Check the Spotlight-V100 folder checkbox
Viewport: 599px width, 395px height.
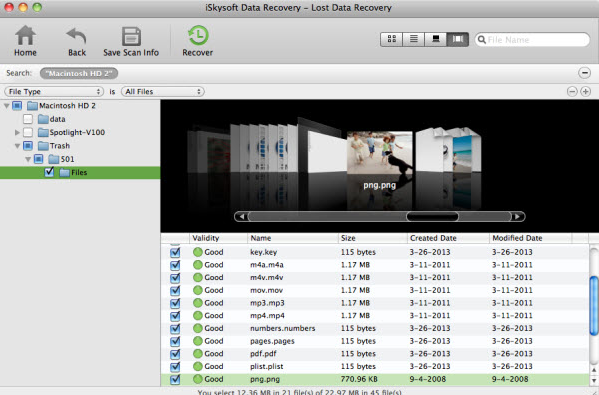[28, 133]
